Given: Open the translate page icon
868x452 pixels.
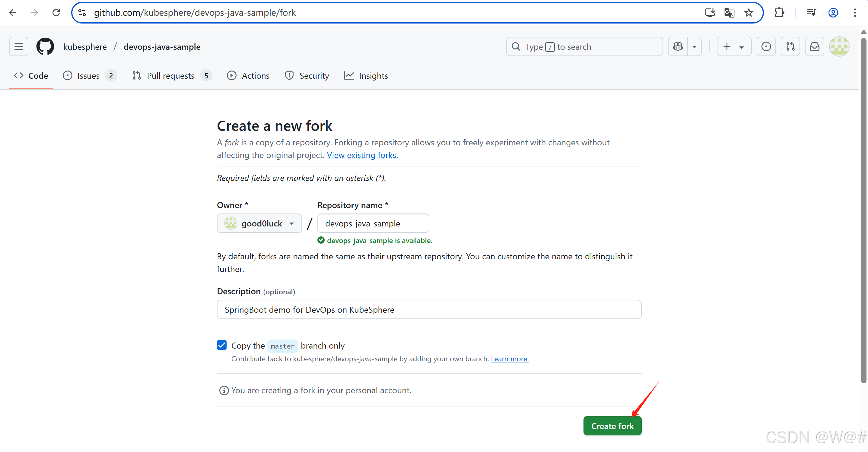Looking at the screenshot, I should point(729,13).
